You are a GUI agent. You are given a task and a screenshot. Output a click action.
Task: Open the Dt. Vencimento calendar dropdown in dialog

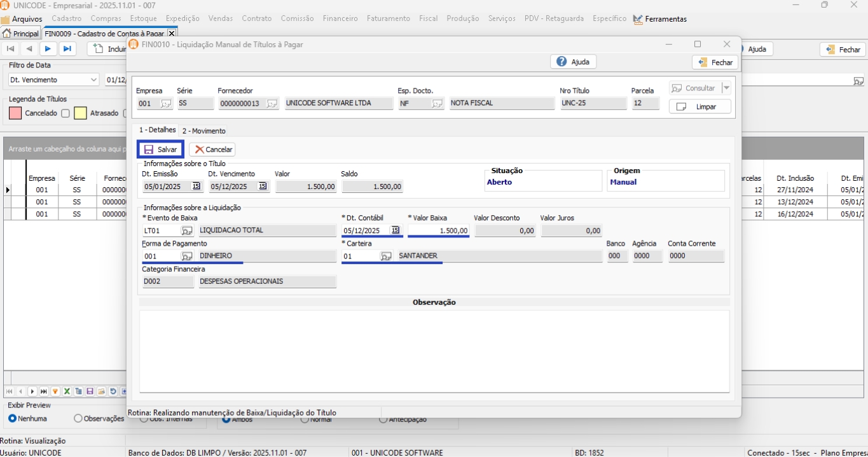click(263, 186)
